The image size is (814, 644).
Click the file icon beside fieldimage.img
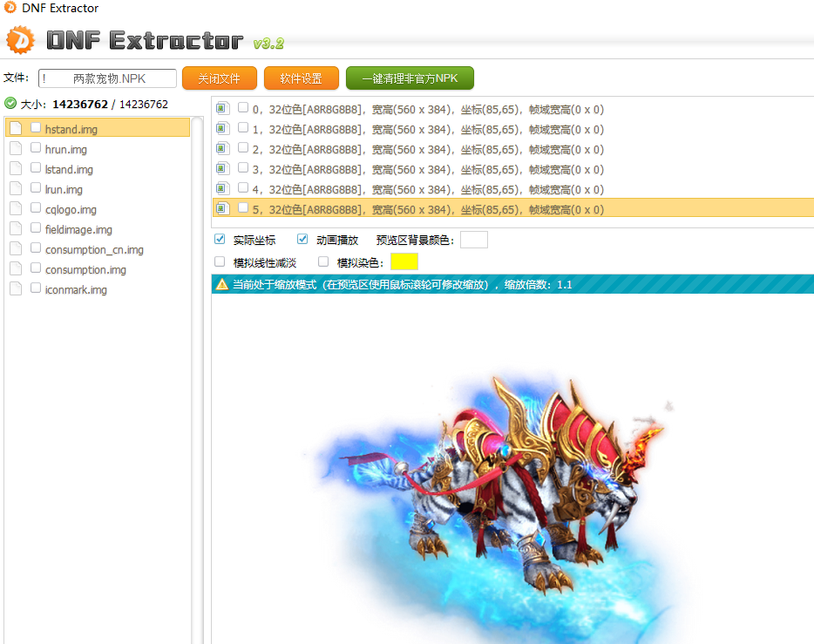(x=16, y=229)
